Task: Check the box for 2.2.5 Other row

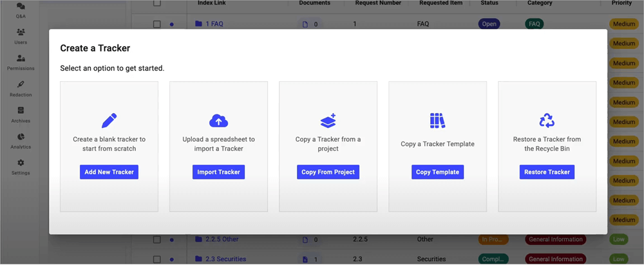Action: [x=156, y=239]
